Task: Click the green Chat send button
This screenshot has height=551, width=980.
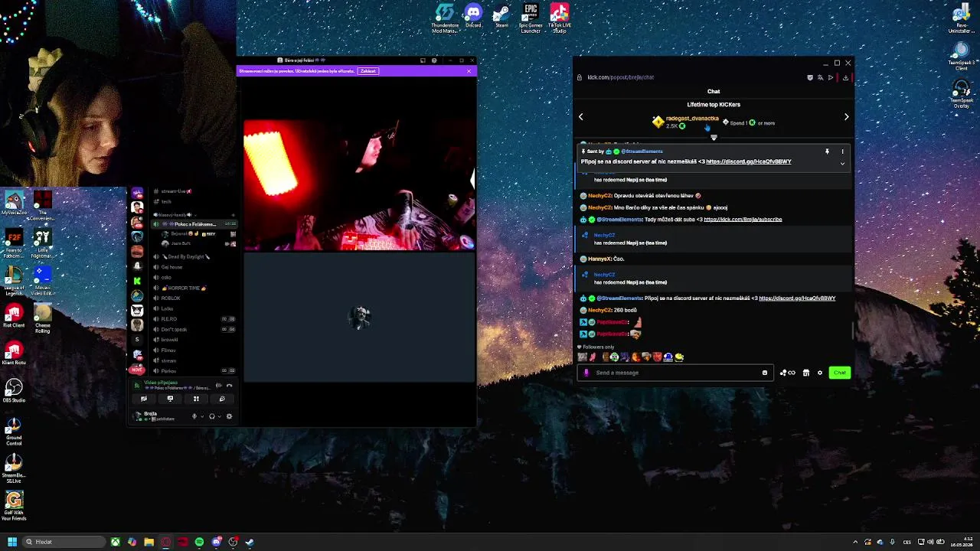Action: (x=839, y=373)
